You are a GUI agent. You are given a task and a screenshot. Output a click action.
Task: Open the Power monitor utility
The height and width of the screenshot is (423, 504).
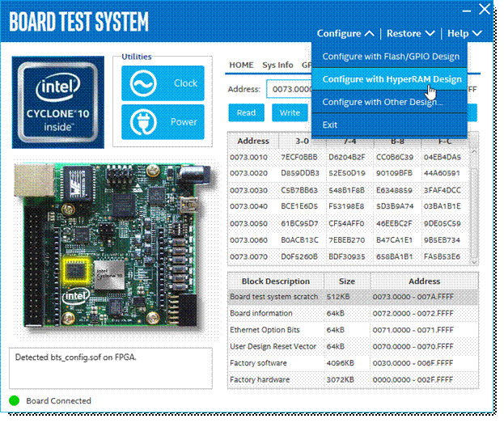pos(163,122)
